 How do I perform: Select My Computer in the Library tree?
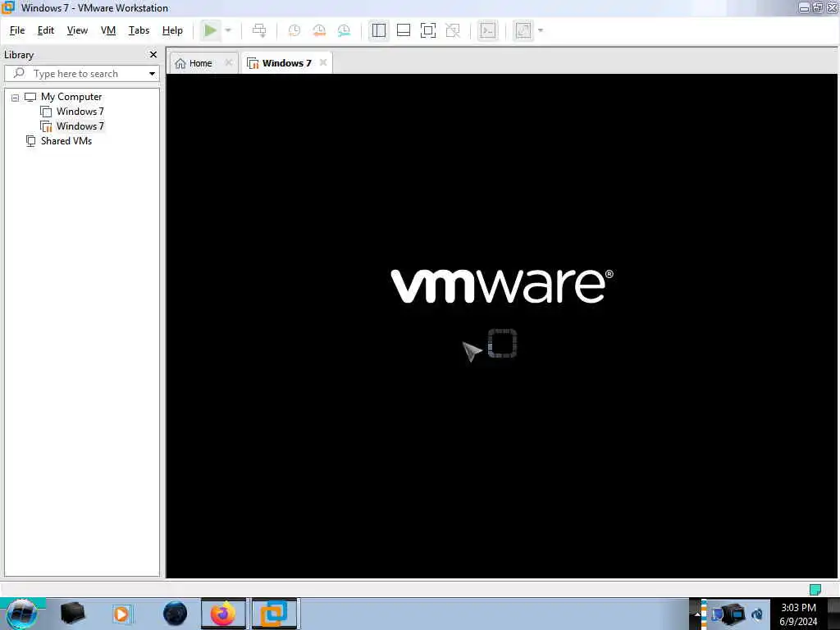71,97
